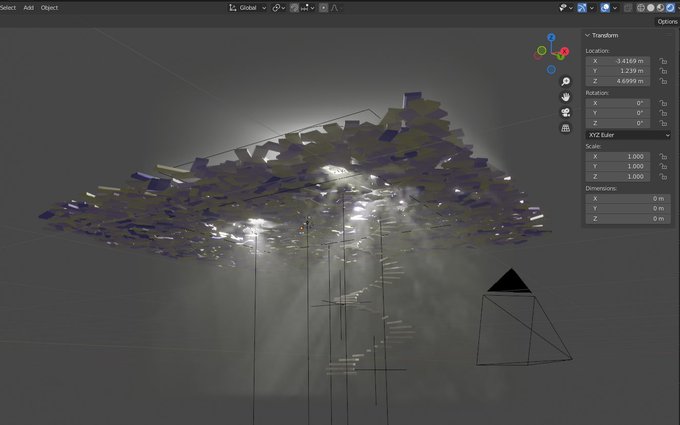Screen dimensions: 680x425
Task: Lock the Scale Y value
Action: (x=663, y=167)
